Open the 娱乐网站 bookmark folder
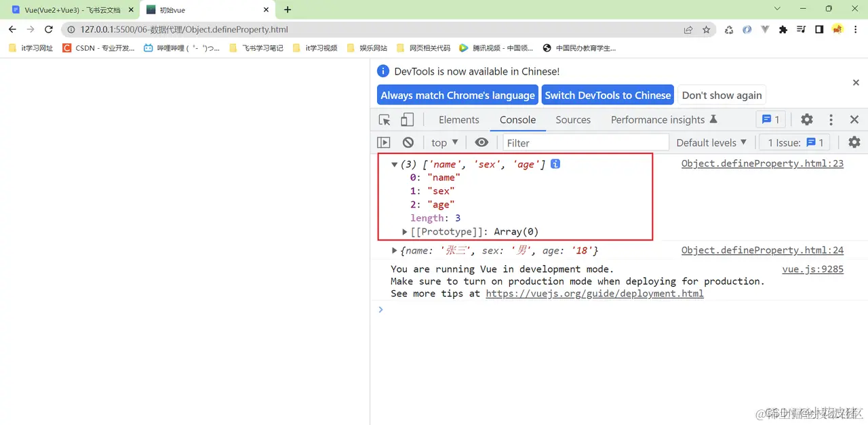The width and height of the screenshot is (868, 425). (367, 48)
